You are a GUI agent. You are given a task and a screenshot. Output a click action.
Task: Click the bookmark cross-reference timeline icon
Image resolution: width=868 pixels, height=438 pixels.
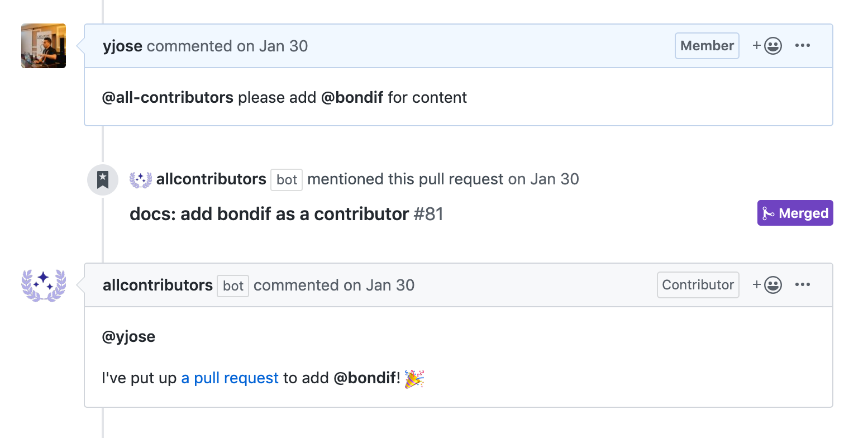(x=103, y=180)
